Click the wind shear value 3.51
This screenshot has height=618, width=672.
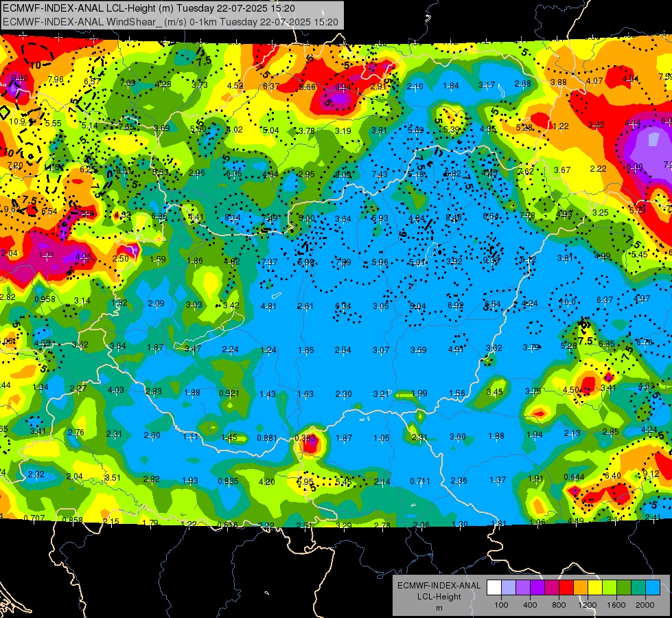point(113,477)
